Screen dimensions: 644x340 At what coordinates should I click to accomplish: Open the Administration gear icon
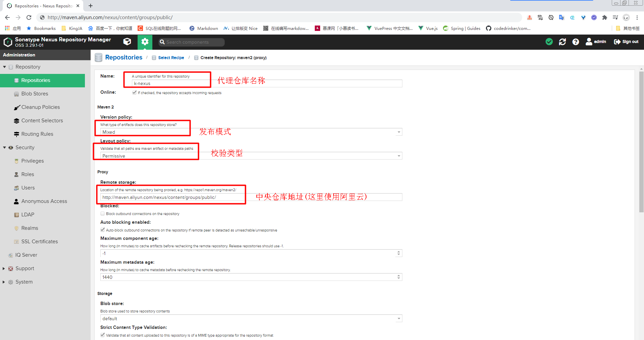145,42
